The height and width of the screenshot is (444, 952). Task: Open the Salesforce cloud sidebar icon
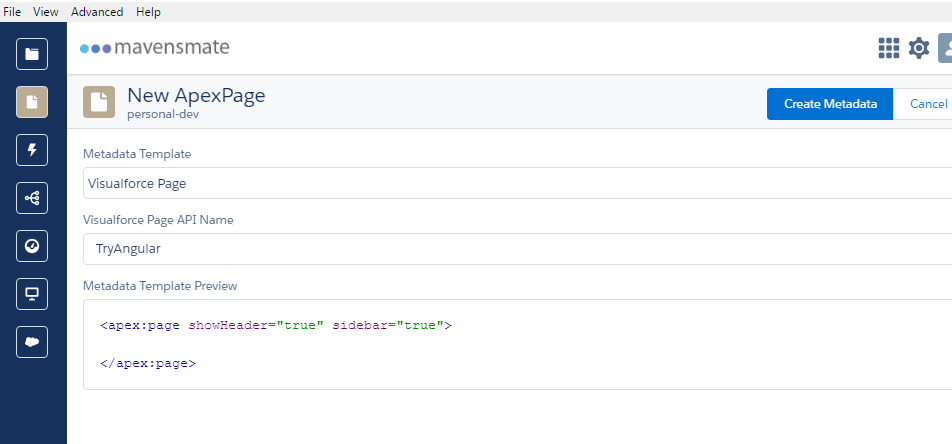(32, 342)
